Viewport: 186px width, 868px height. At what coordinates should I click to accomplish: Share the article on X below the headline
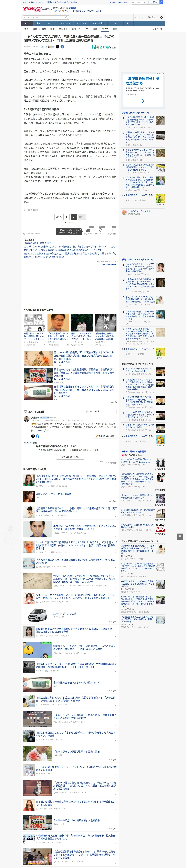click(57, 47)
